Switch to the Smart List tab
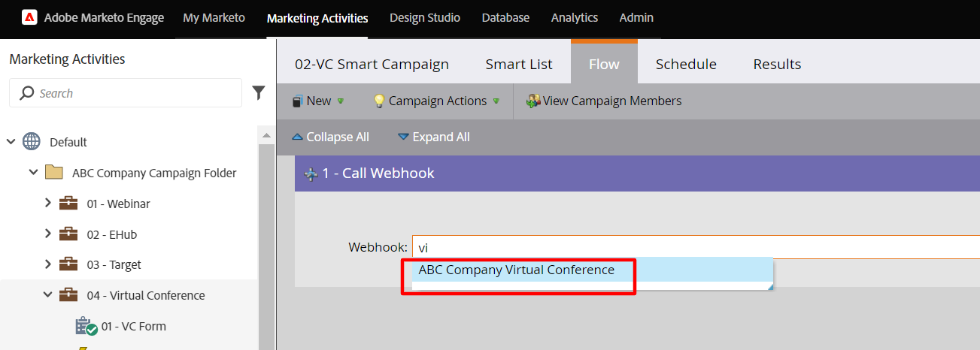Image resolution: width=980 pixels, height=350 pixels. [x=519, y=64]
